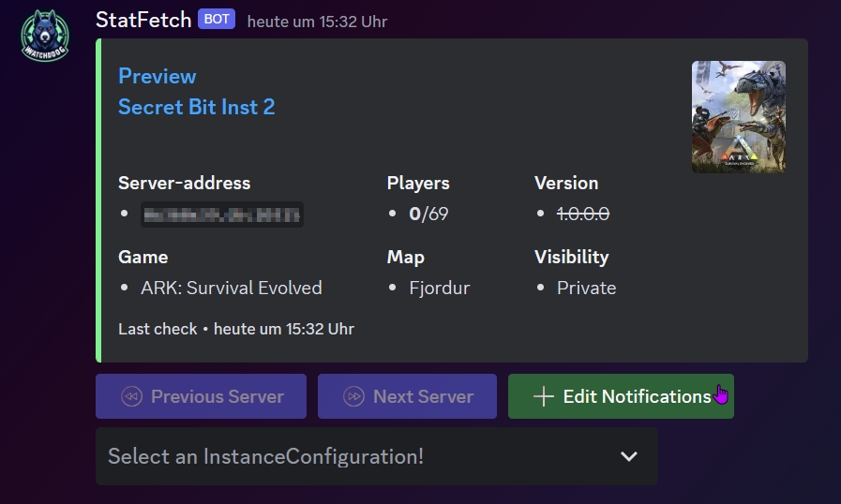This screenshot has width=841, height=504.
Task: Click the StatFetch watchdog avatar
Action: 45,35
